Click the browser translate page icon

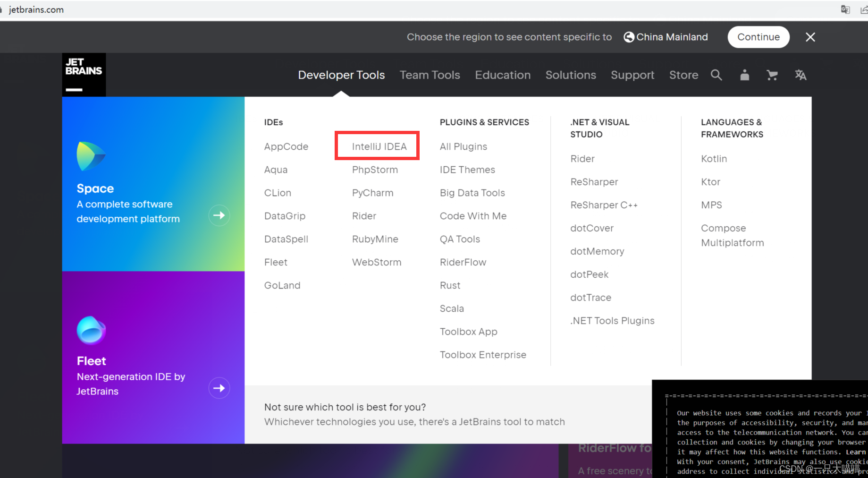[x=845, y=9]
